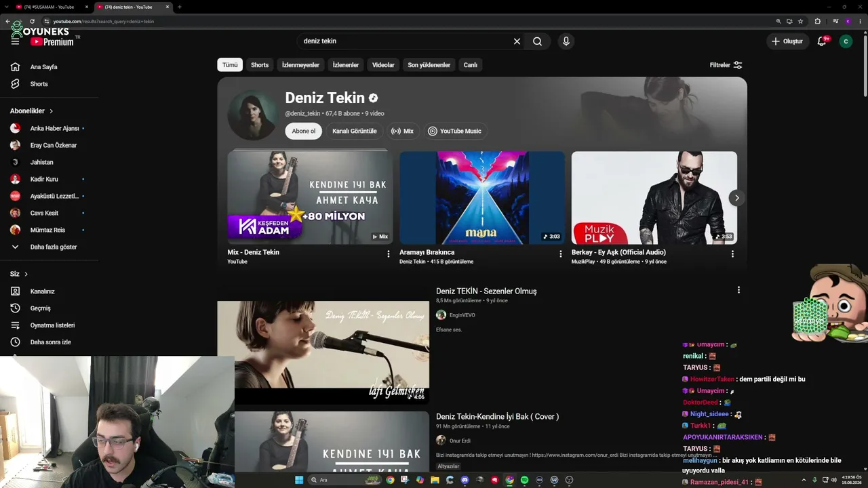868x488 pixels.
Task: Show hidden system tray icons
Action: 804,480
